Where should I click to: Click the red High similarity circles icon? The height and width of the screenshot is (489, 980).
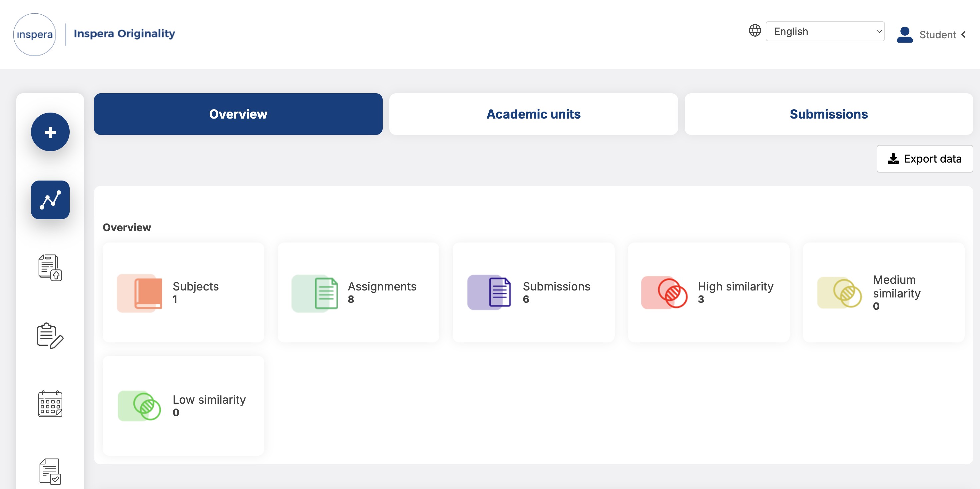click(664, 292)
